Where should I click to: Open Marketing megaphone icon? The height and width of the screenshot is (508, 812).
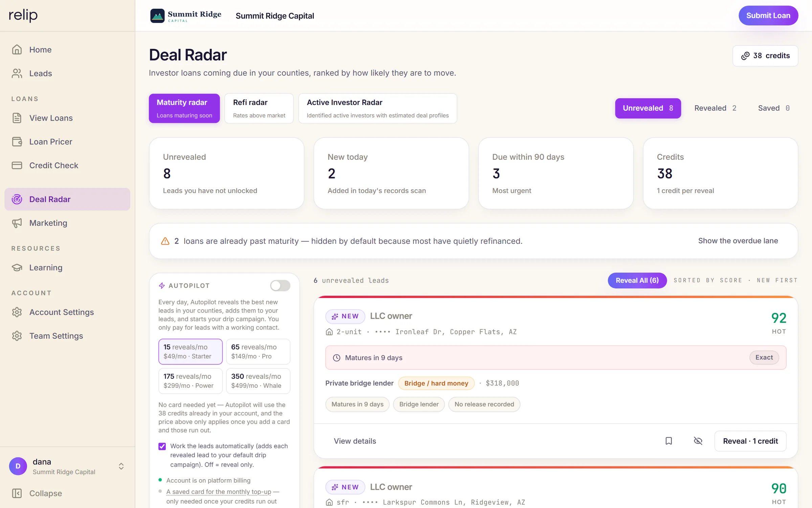(17, 223)
